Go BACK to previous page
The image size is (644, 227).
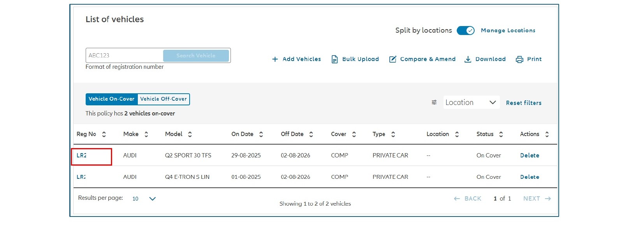coord(468,199)
